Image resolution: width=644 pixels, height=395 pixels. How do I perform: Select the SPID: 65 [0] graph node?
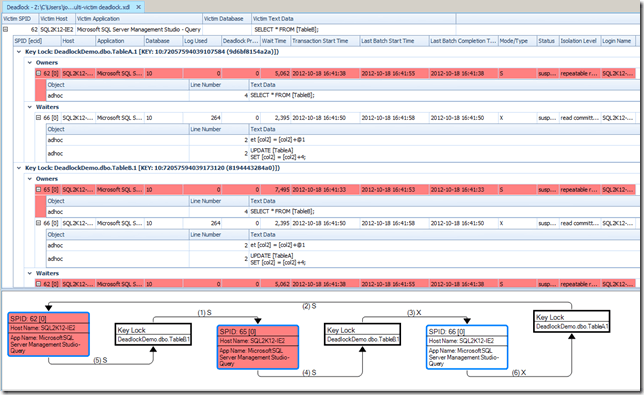point(258,347)
